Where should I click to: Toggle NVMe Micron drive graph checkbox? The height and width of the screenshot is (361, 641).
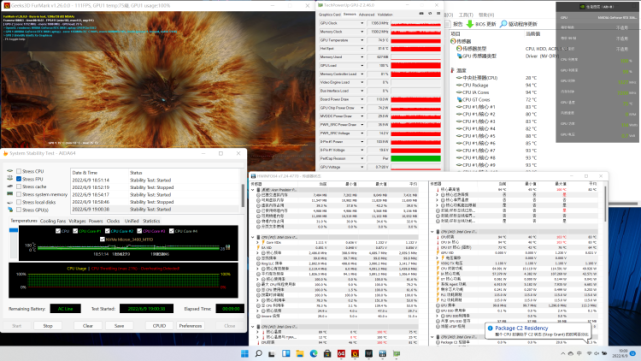[x=102, y=239]
